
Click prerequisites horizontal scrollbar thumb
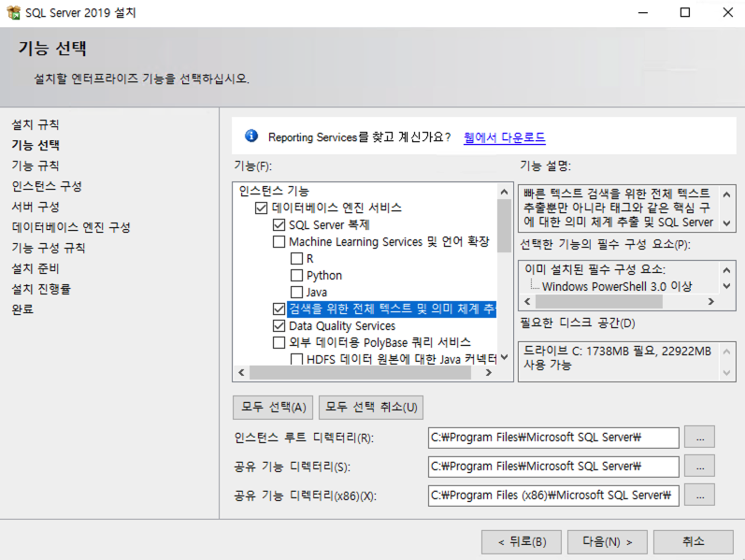click(x=598, y=301)
